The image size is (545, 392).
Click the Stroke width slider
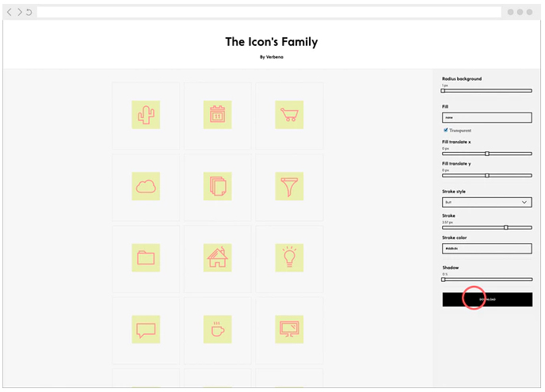(x=487, y=227)
